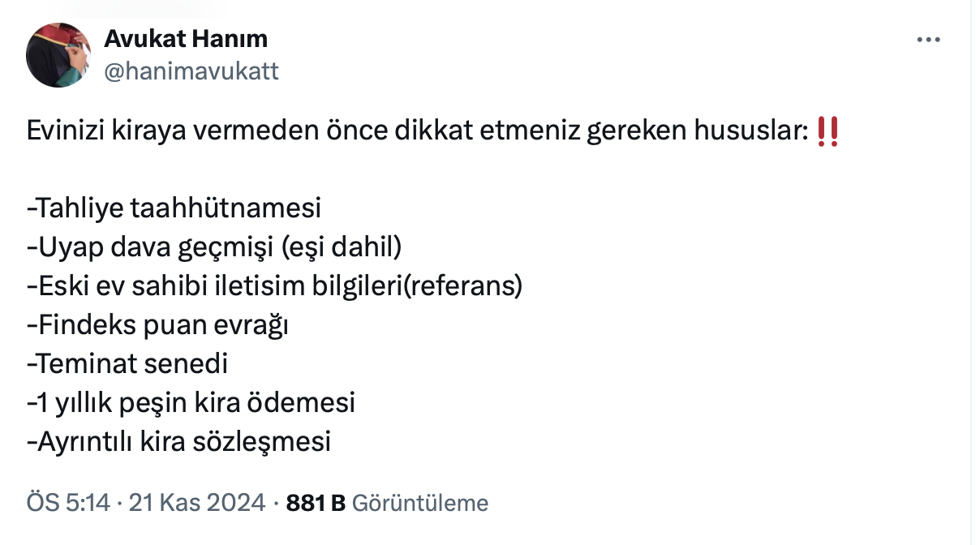Click the Findeks puan evrağı line
980x545 pixels.
click(x=158, y=325)
